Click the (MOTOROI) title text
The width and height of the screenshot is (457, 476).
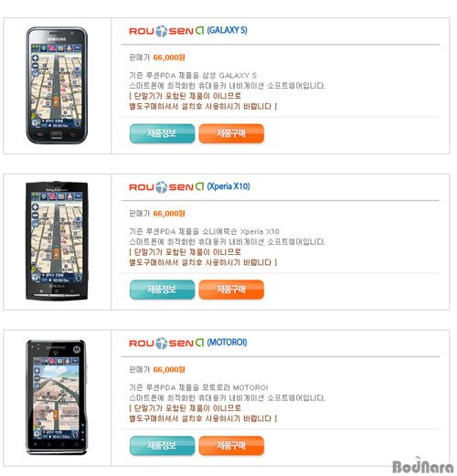227,343
